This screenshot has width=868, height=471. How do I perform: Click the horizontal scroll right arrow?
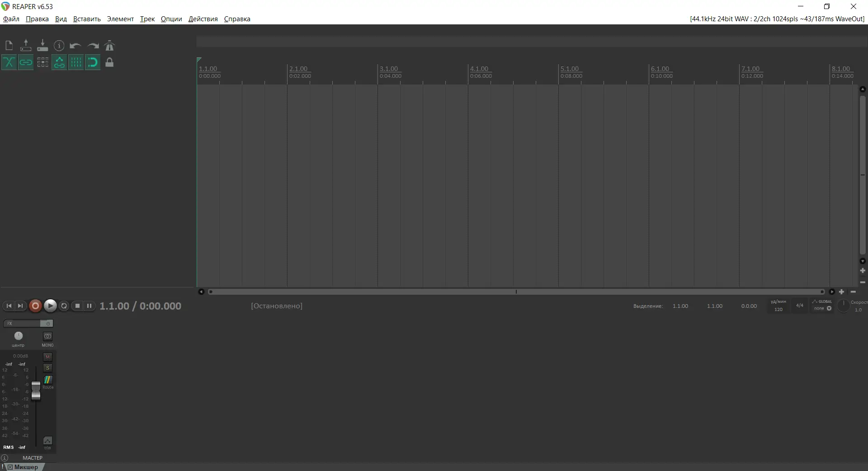click(x=832, y=292)
